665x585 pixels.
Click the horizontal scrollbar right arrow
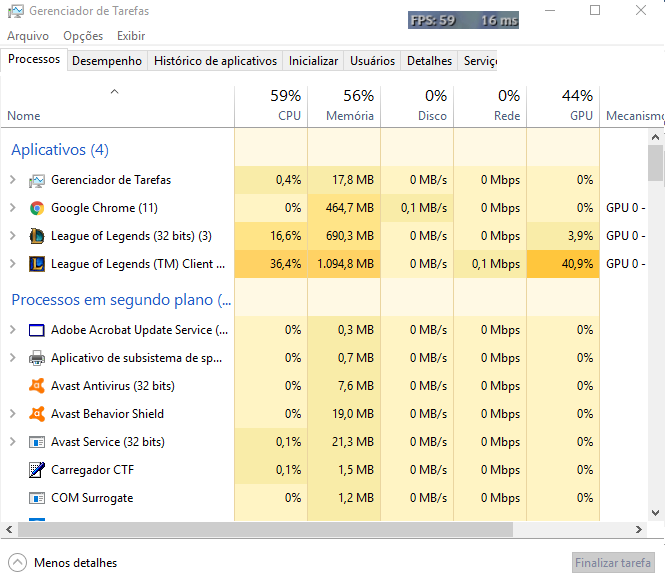point(639,529)
